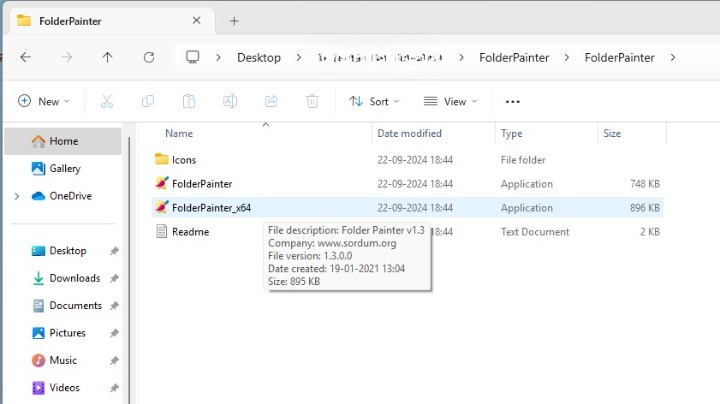Viewport: 720px width, 404px height.
Task: Select the FolderPainter tab
Action: coord(110,21)
